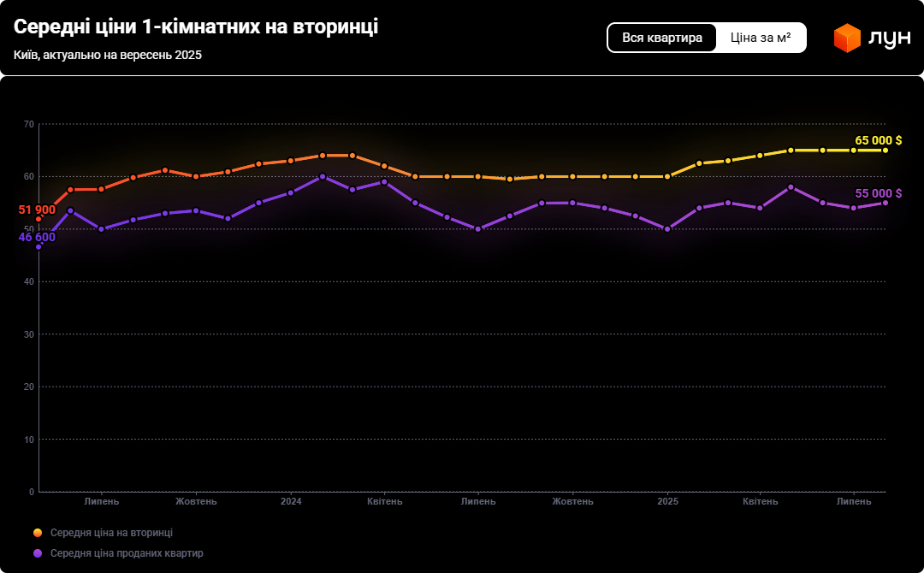Hide the Середня ціна проданих квартир series label
This screenshot has width=924, height=573.
(127, 553)
